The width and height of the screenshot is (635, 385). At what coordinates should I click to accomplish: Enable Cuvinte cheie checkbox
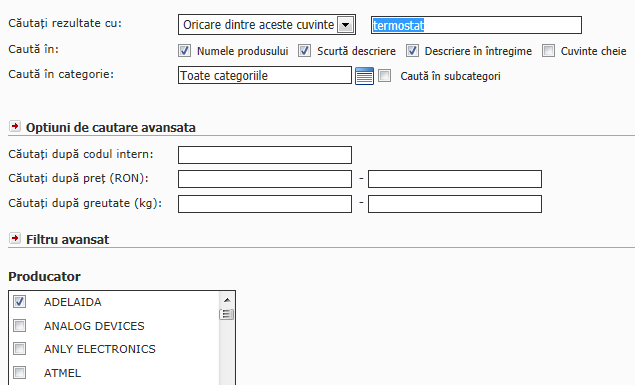pos(548,51)
